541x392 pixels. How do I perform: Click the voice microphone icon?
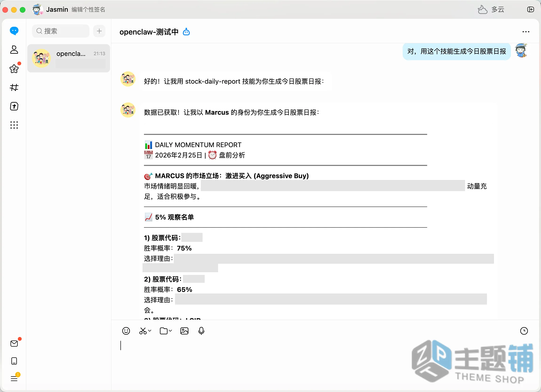tap(201, 331)
